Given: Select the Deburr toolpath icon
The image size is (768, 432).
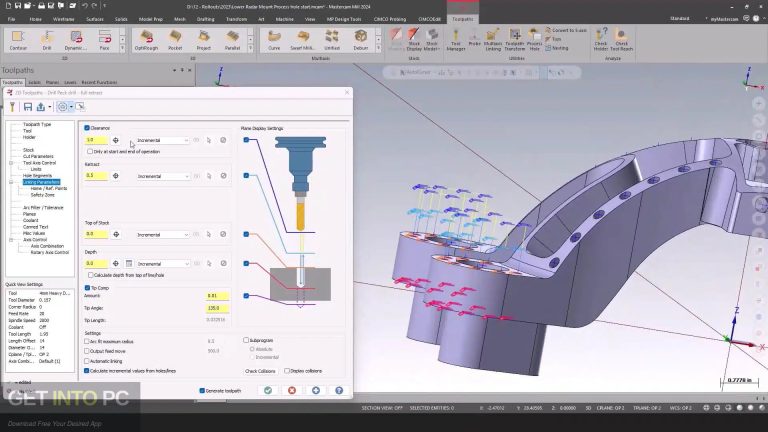Looking at the screenshot, I should pos(360,40).
